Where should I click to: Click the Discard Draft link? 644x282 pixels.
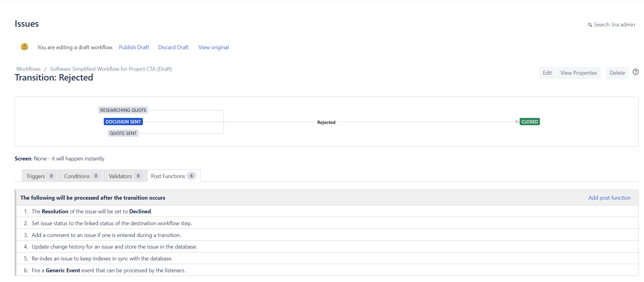pos(173,47)
